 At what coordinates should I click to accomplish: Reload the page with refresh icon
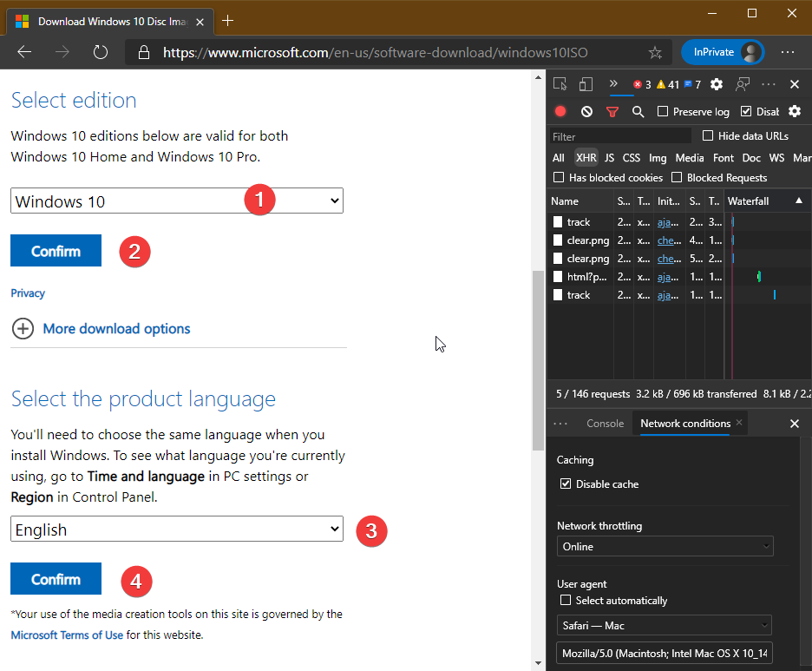(101, 52)
